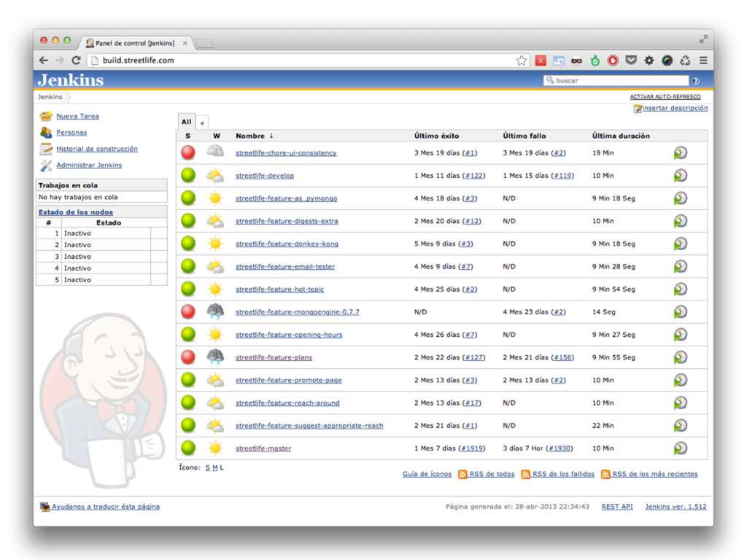Open the REST API link
Image resolution: width=747 pixels, height=560 pixels.
(x=617, y=507)
